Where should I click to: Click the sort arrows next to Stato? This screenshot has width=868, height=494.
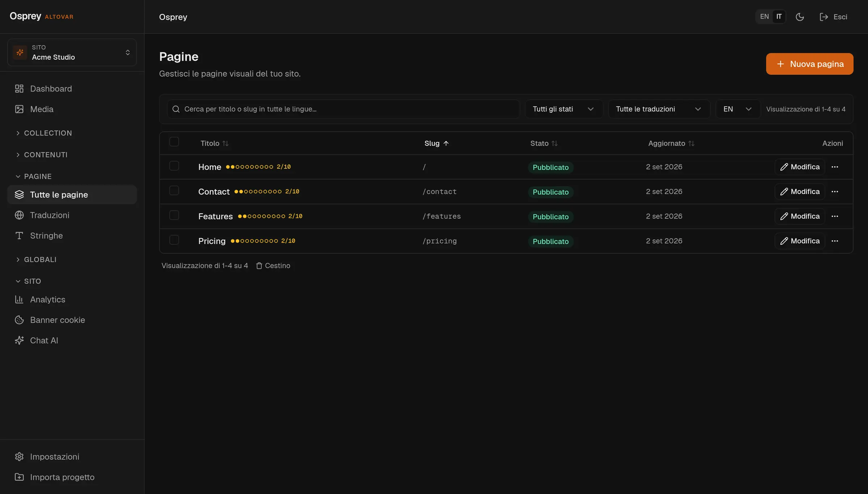[554, 143]
